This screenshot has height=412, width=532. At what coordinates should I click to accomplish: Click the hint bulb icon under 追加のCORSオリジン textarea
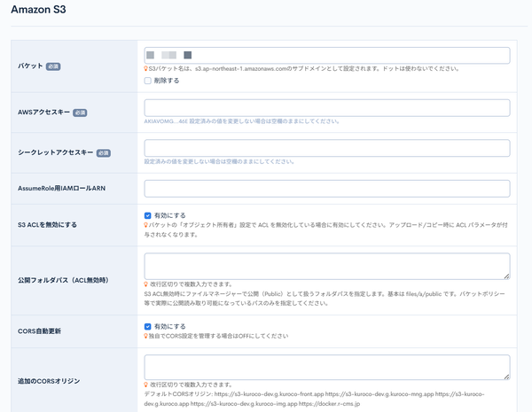pos(146,385)
